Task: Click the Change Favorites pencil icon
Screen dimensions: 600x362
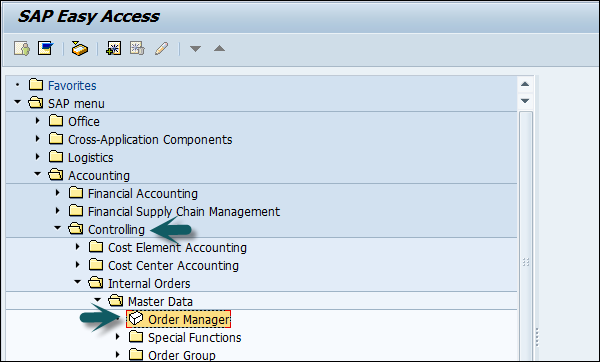Action: coord(161,49)
